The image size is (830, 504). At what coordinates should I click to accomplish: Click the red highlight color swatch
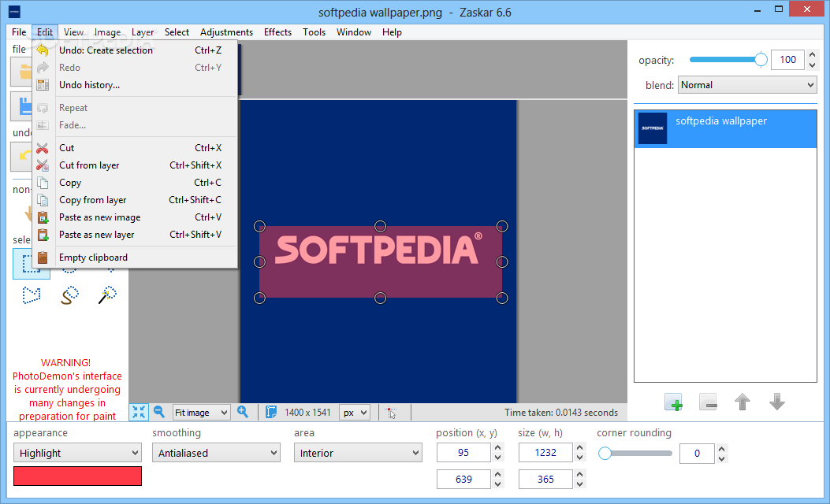coord(77,476)
